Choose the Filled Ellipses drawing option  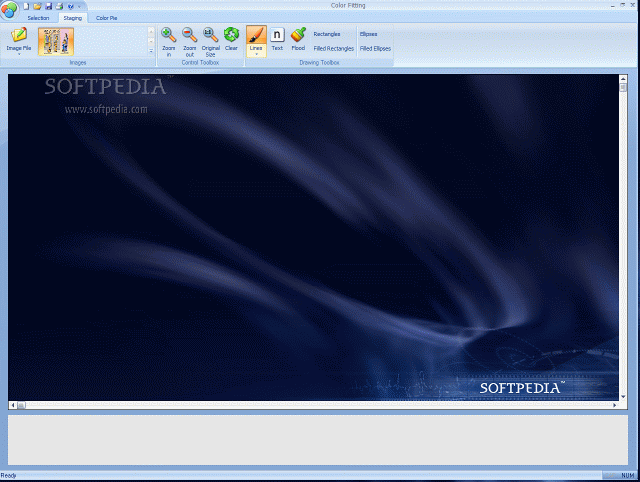click(375, 49)
